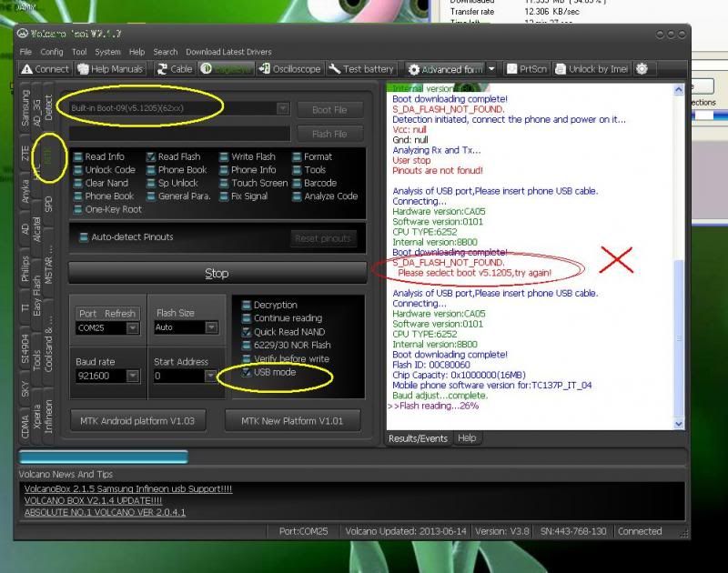Open VolcanoBox 2.1.5 Samsung Infineon news link

click(x=128, y=488)
